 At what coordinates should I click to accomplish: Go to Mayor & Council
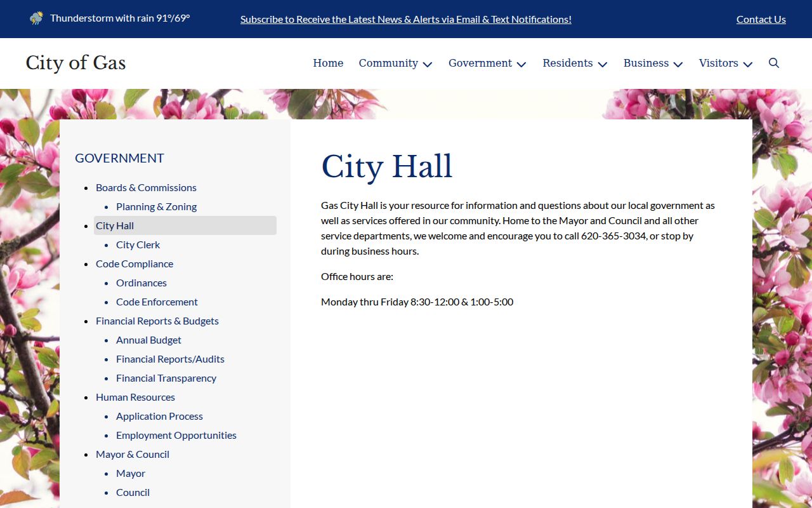click(133, 454)
